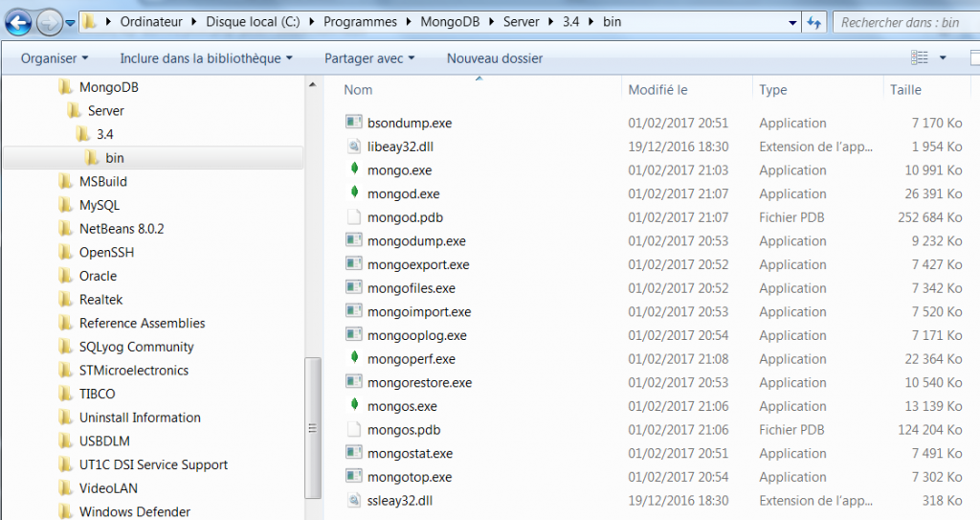Expand the arrow after Programmes in breadcrumb
This screenshot has width=980, height=520.
pyautogui.click(x=409, y=22)
